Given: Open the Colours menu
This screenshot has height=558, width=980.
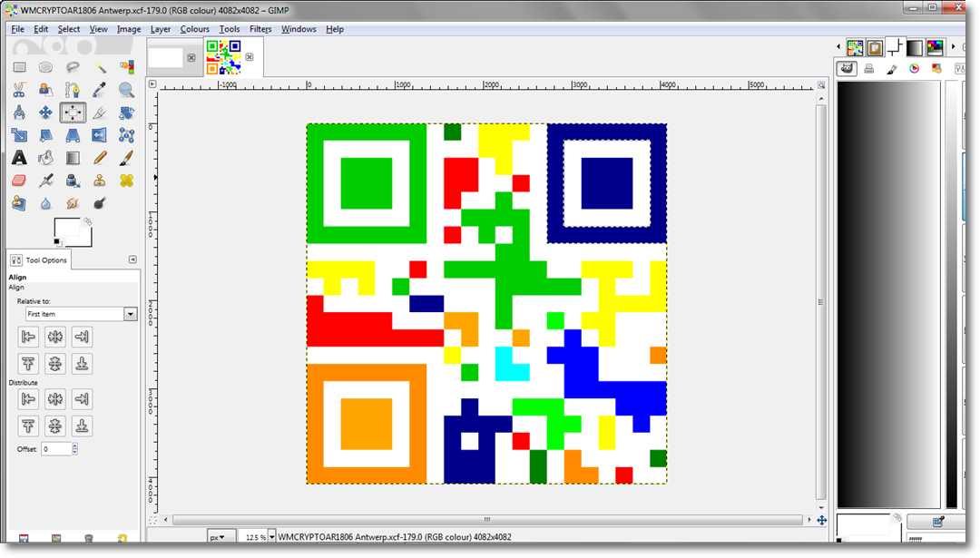Looking at the screenshot, I should 194,29.
